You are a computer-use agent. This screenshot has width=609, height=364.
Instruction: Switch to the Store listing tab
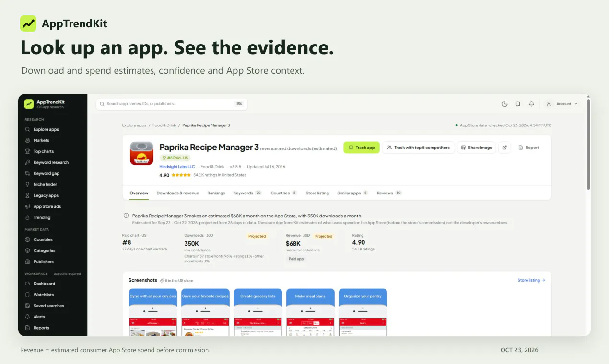click(x=317, y=193)
